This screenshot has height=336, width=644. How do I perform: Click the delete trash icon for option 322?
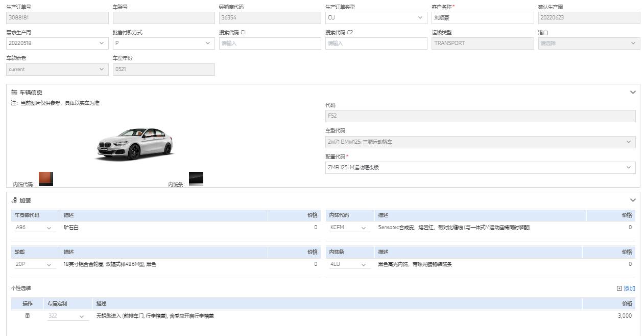(x=28, y=316)
